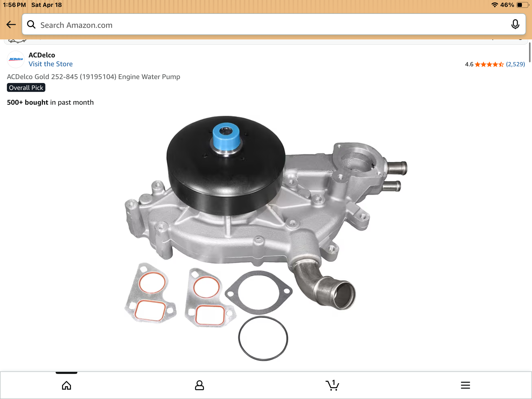Image resolution: width=532 pixels, height=399 pixels.
Task: Tap the search magnifier icon
Action: [x=31, y=25]
